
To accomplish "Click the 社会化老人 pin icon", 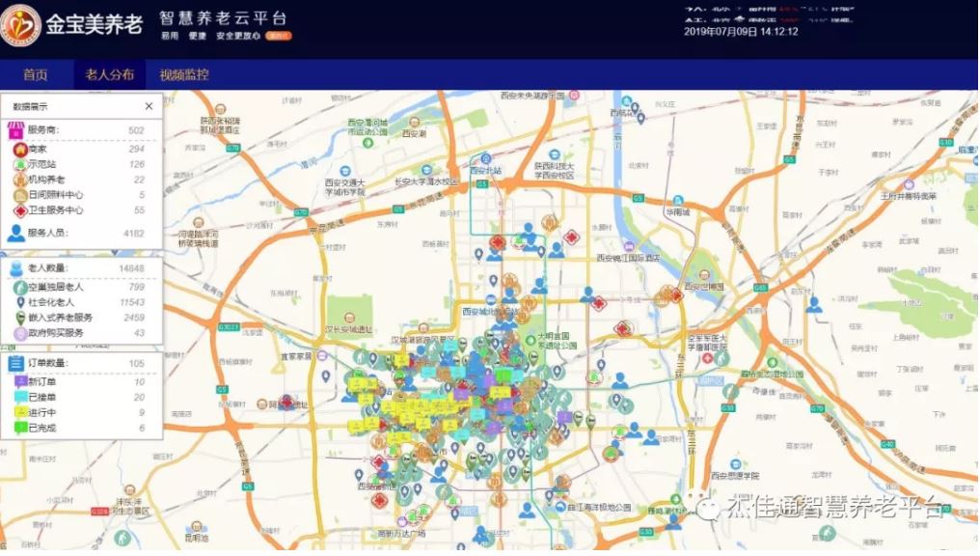I will pos(19,303).
